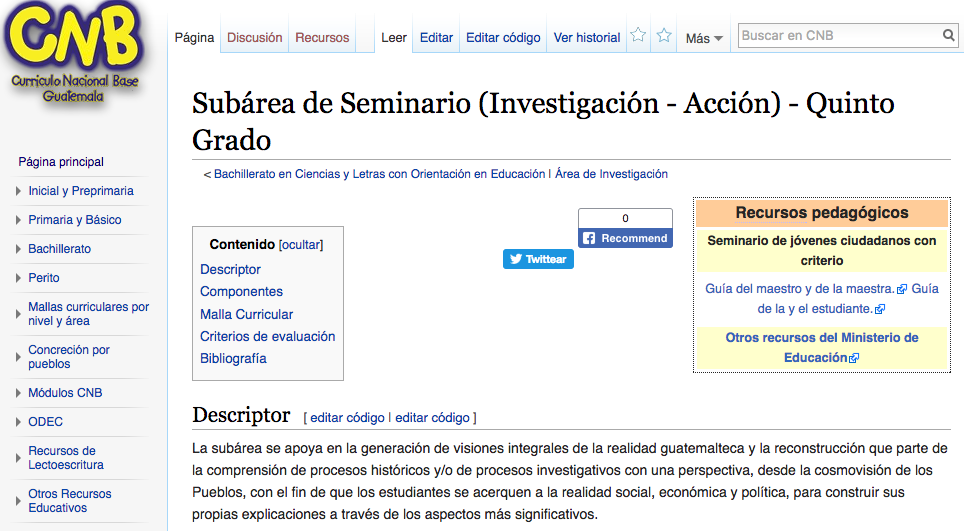The width and height of the screenshot is (964, 531).
Task: Open the Editar tab
Action: (437, 37)
